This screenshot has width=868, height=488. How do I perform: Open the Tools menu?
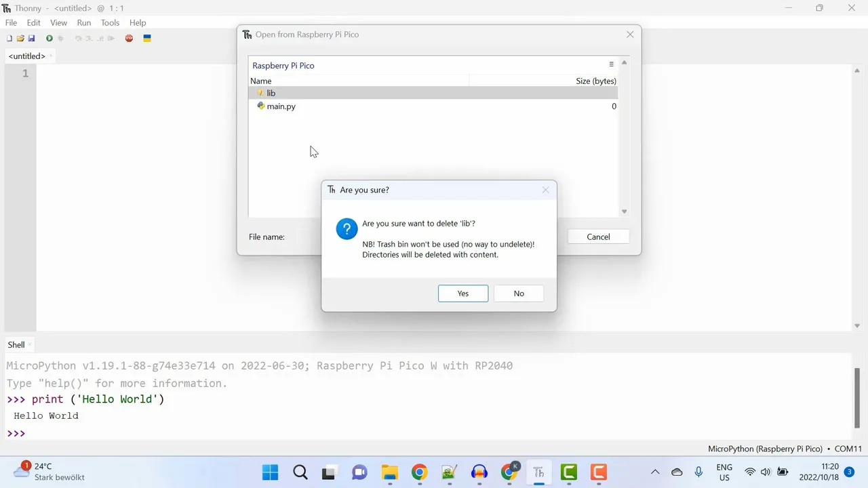point(111,22)
